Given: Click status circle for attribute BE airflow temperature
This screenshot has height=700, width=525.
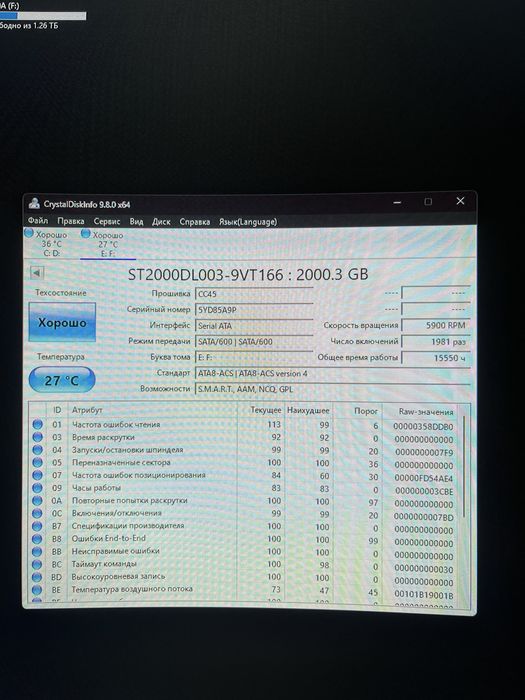Looking at the screenshot, I should point(38,590).
